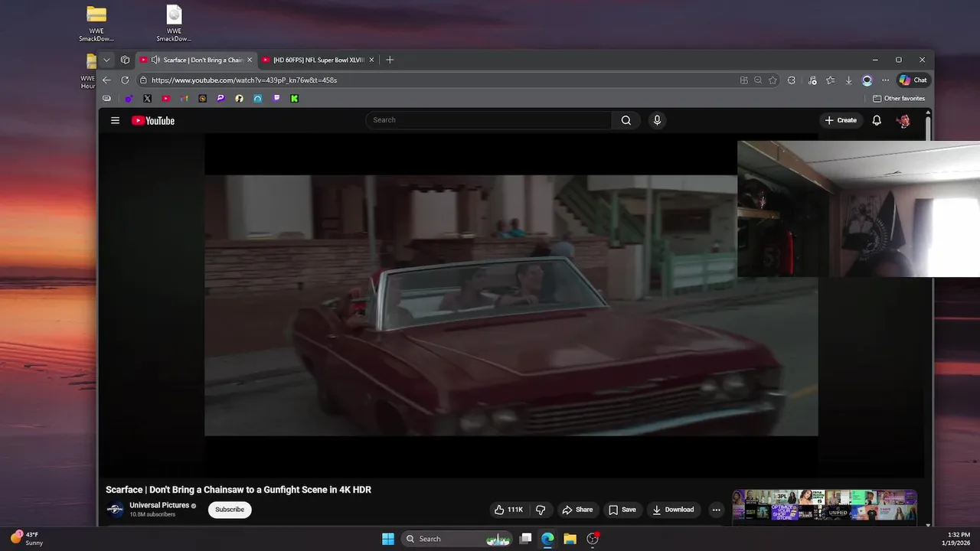This screenshot has width=980, height=551.
Task: Open browser extensions puzzle icon
Action: [x=792, y=80]
